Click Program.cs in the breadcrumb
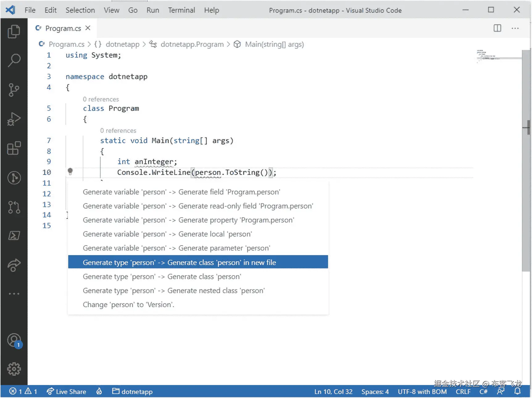 point(66,44)
